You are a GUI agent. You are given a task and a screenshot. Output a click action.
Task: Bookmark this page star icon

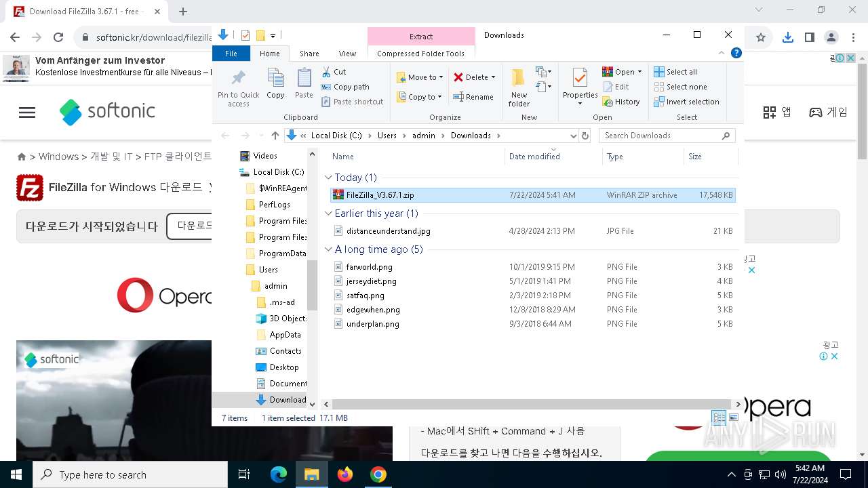[761, 37]
